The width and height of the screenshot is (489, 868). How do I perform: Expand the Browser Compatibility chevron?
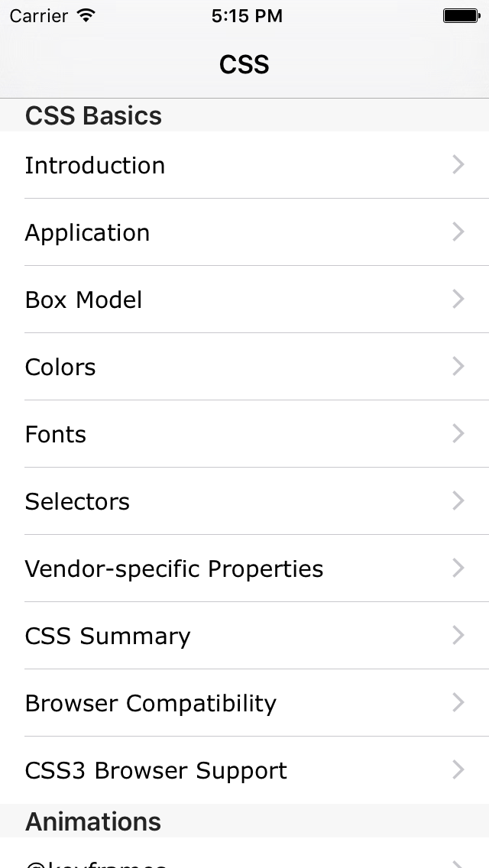tap(458, 702)
